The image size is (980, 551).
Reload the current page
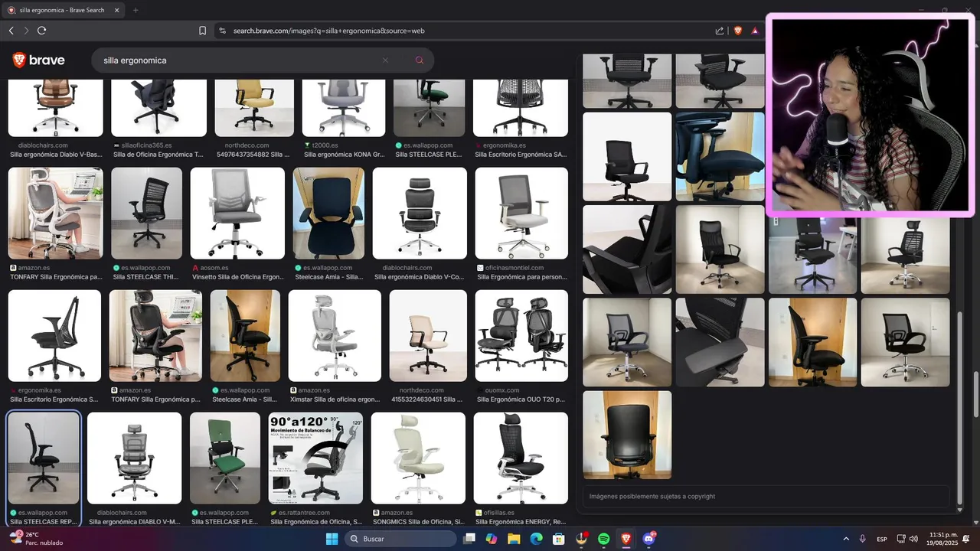coord(41,31)
